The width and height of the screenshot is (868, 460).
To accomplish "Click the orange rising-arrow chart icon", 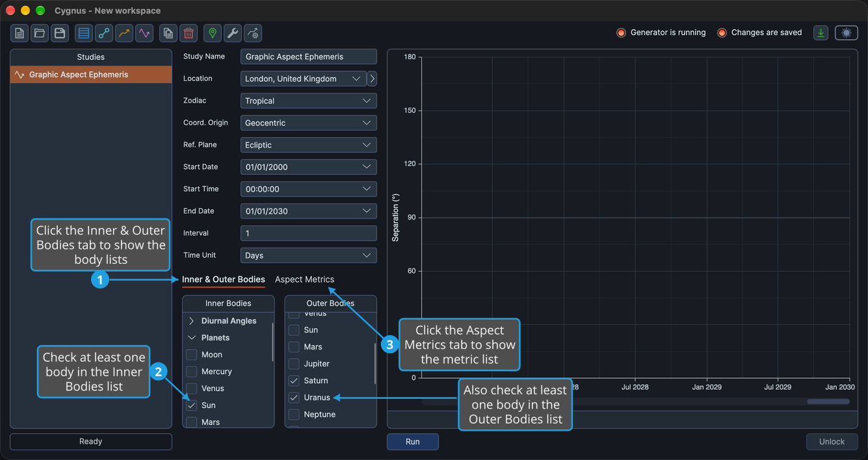I will tap(124, 33).
